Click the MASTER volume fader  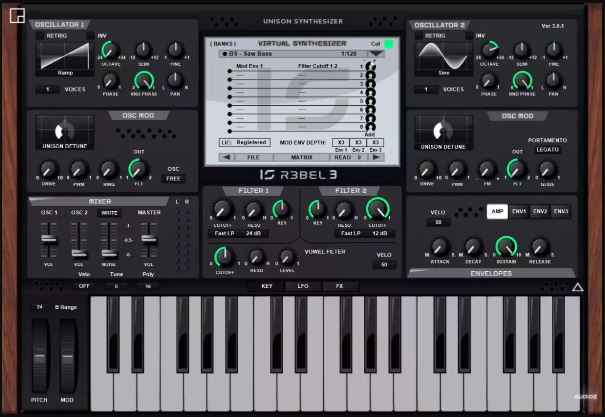(149, 239)
